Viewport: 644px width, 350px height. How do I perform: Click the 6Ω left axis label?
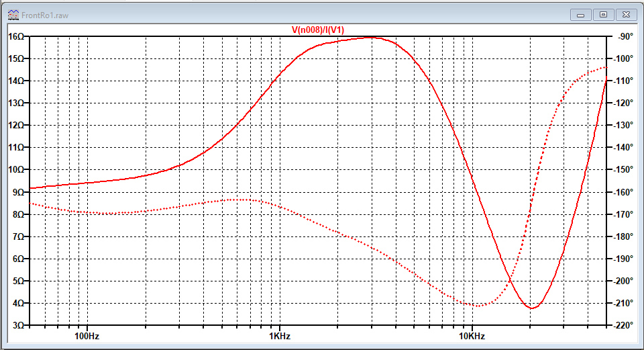point(19,259)
